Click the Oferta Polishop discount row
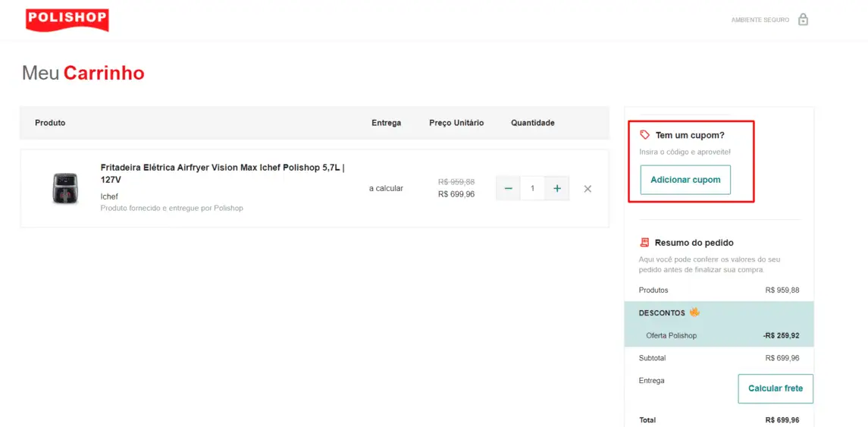Screen dimensions: 868x427 pos(719,336)
